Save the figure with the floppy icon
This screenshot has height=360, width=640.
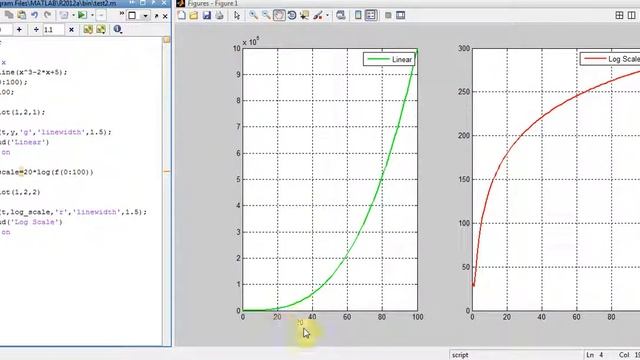pos(207,16)
